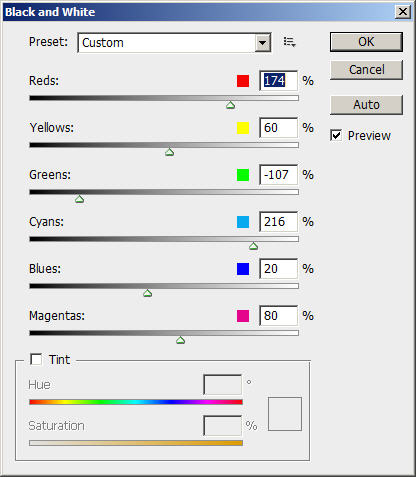Click the Cyans slider handle
Viewport: 416px width, 477px height.
click(x=253, y=246)
